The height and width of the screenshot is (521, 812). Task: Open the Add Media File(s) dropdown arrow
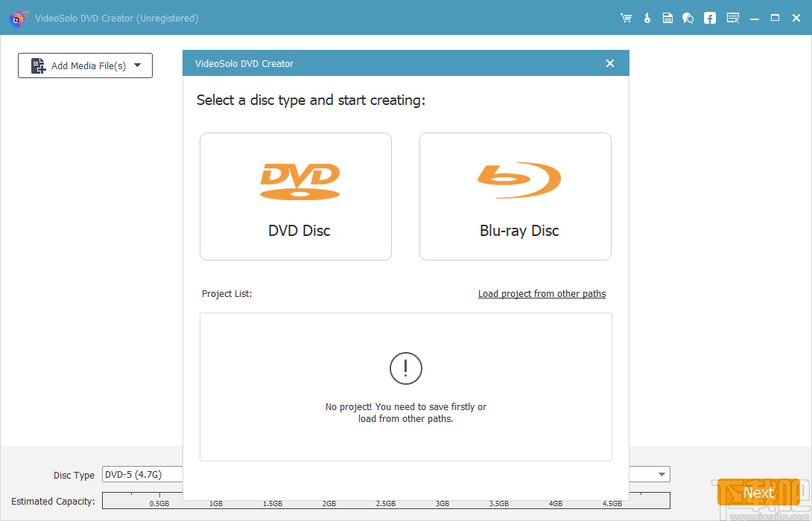click(138, 65)
